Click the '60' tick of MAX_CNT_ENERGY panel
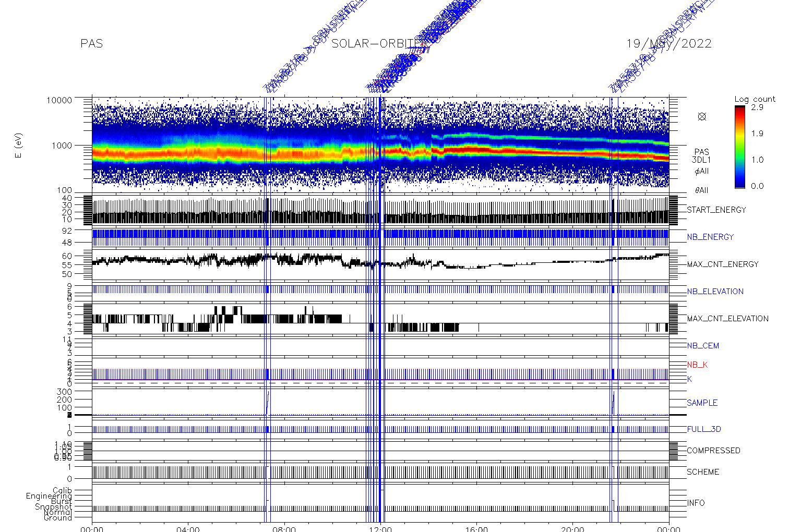Image resolution: width=789 pixels, height=532 pixels. 67,256
